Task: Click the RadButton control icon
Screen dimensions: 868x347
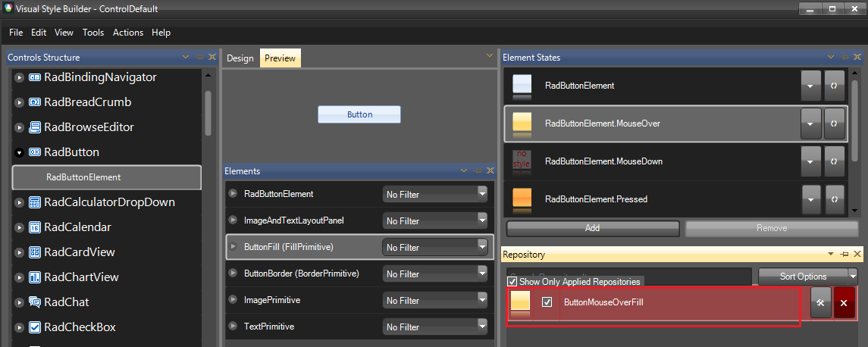Action: (x=35, y=152)
